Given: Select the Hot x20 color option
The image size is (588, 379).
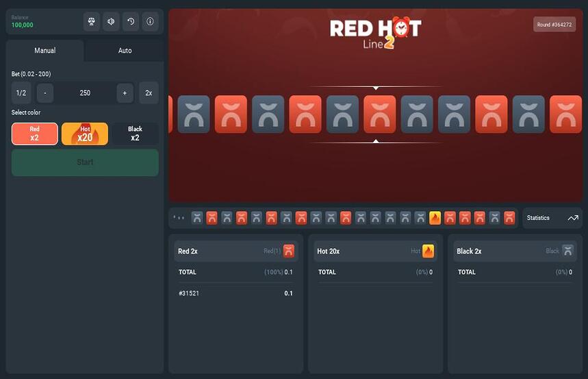Looking at the screenshot, I should point(85,134).
